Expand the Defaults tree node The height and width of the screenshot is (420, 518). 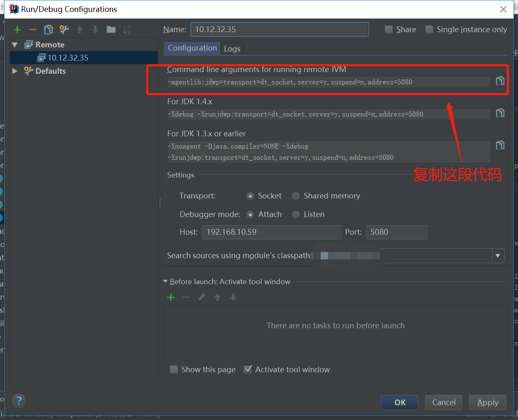[x=14, y=71]
